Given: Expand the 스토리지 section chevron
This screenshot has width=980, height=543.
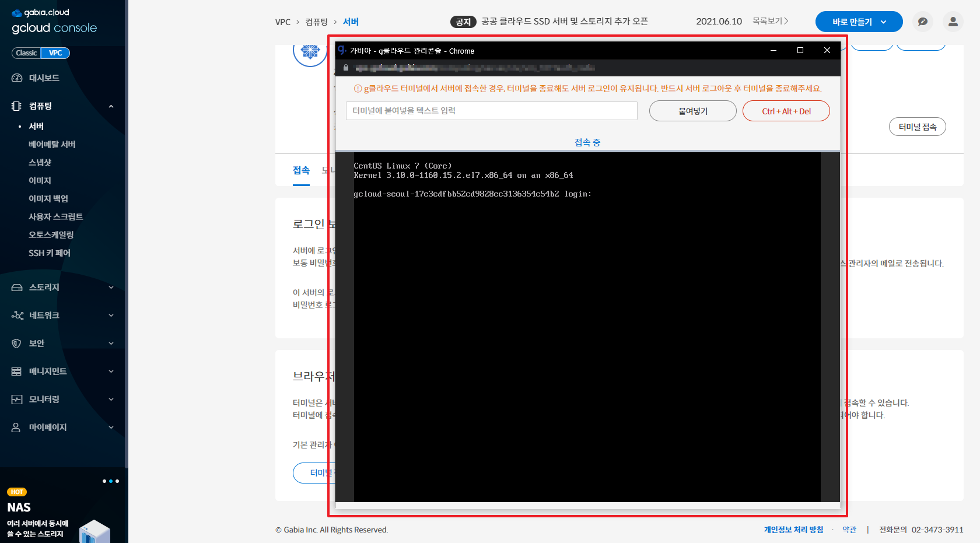Looking at the screenshot, I should tap(111, 288).
